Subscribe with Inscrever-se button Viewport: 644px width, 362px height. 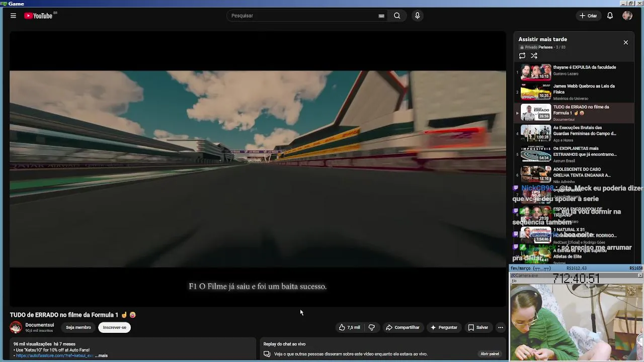point(115,327)
